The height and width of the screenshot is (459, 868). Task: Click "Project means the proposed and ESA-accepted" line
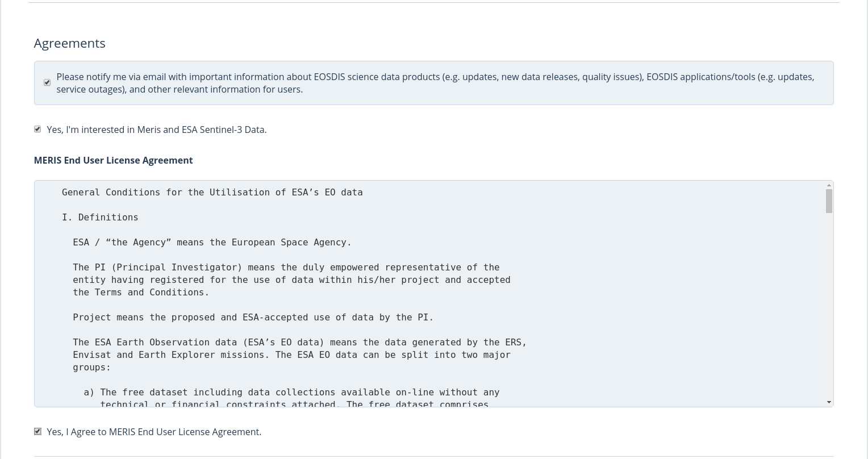click(253, 317)
